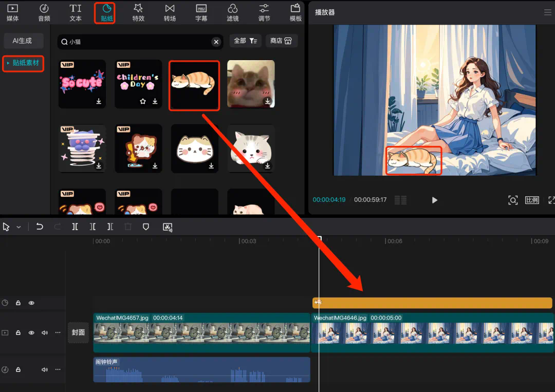Select the 滤镜 filters icon

[233, 13]
